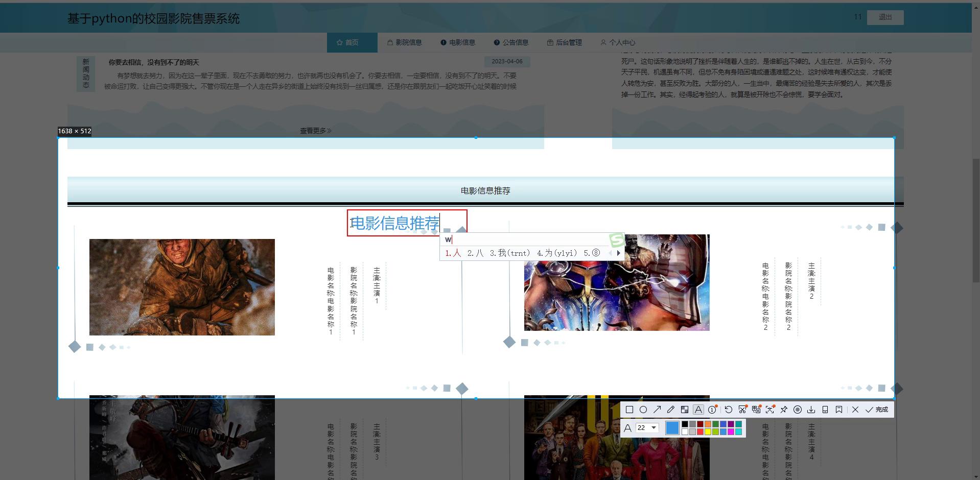Click the 查看更多 link
Viewport: 980px width, 480px height.
pos(316,131)
